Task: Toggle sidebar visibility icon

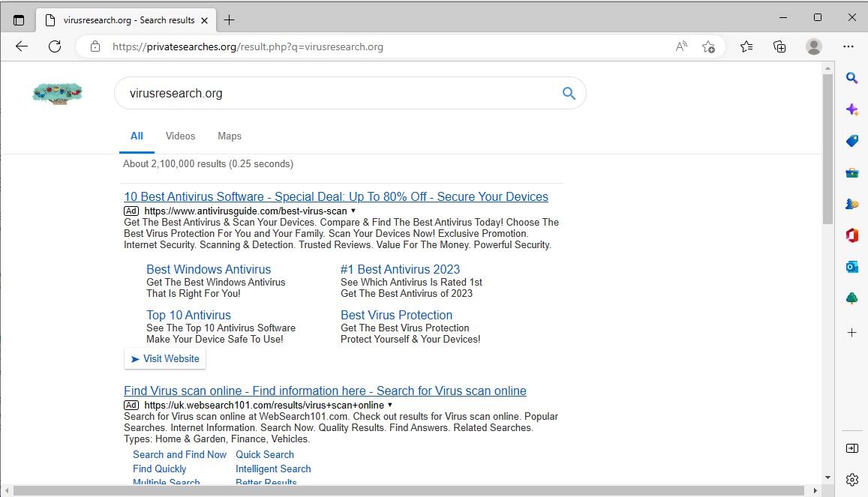Action: pyautogui.click(x=852, y=448)
